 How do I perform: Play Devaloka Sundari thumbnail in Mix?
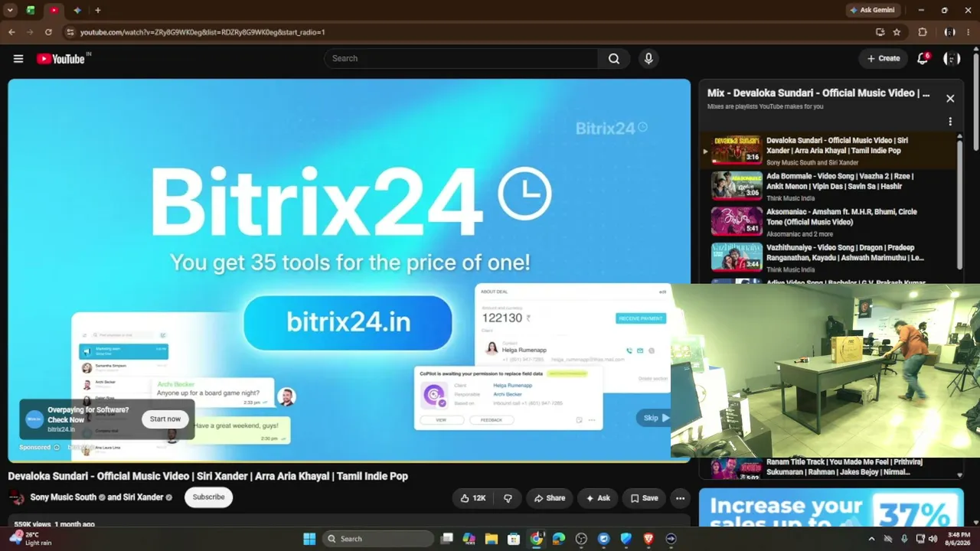[737, 151]
